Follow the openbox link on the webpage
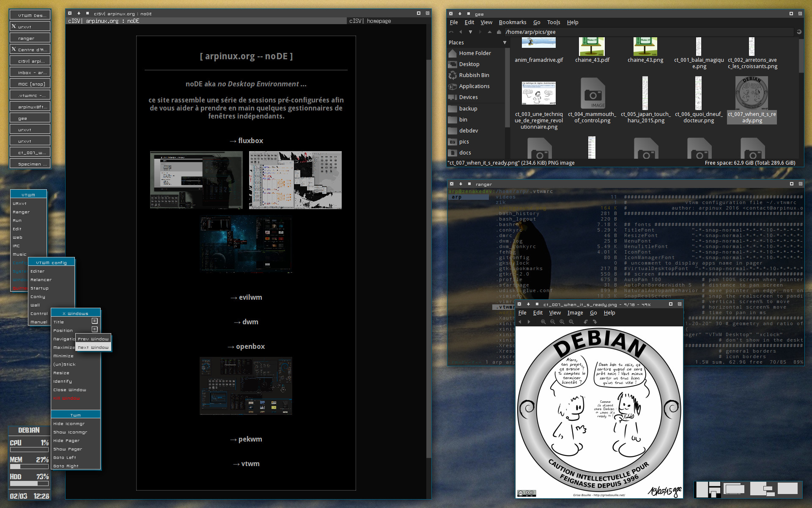Image resolution: width=812 pixels, height=508 pixels. (246, 346)
